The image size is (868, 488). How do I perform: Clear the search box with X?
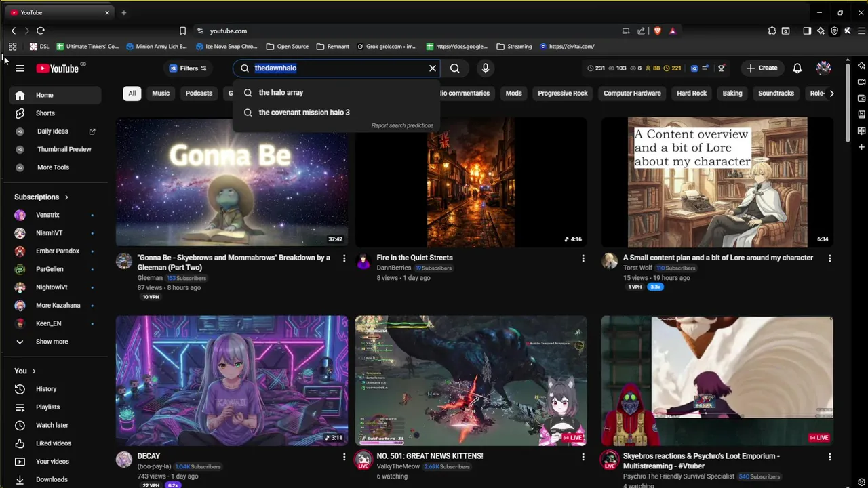[x=433, y=68]
